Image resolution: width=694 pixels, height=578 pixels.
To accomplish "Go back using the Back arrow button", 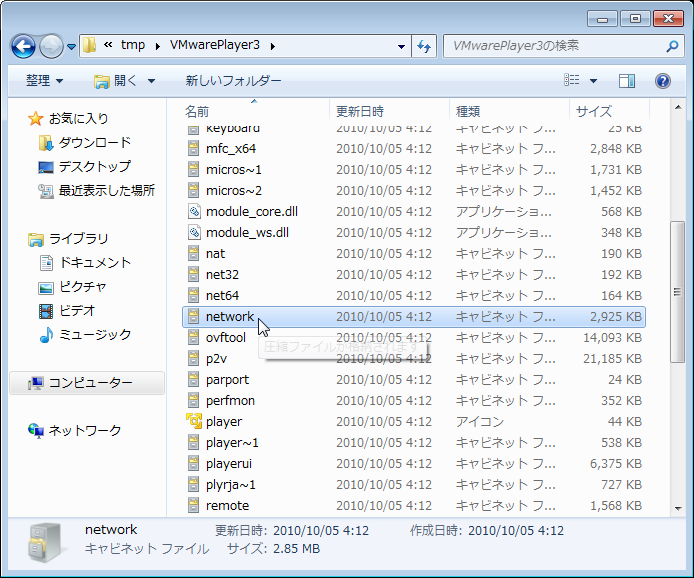I will (x=23, y=46).
